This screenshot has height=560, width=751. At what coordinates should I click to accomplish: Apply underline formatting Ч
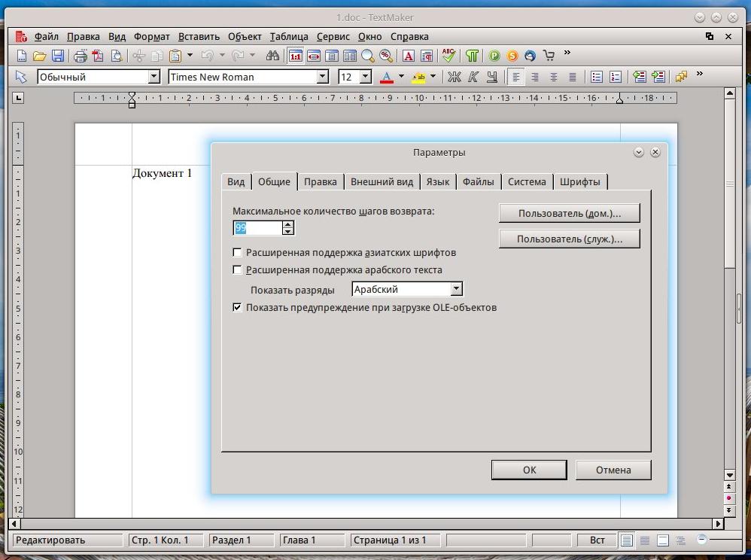[x=491, y=77]
